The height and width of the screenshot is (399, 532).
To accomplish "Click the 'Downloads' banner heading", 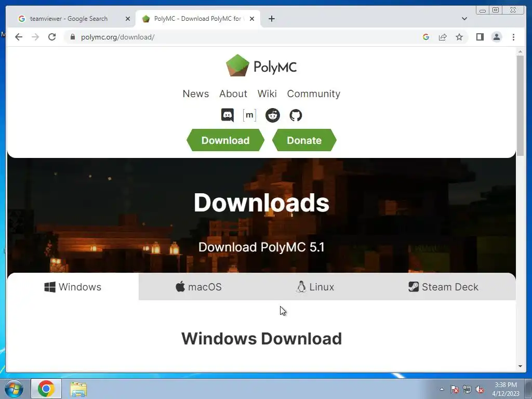I will [x=261, y=203].
